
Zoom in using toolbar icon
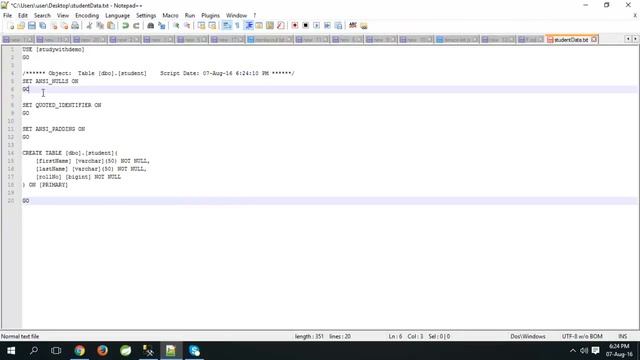tap(176, 26)
